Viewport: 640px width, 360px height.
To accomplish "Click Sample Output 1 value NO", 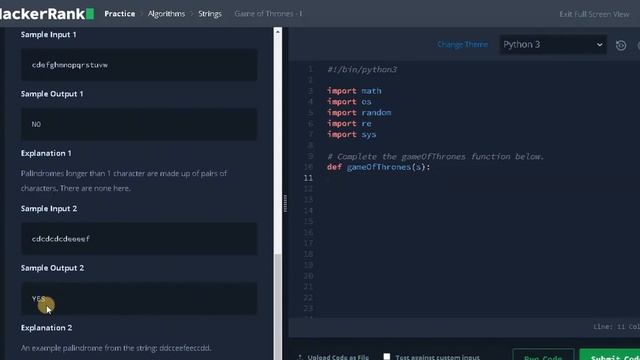I will (x=36, y=124).
